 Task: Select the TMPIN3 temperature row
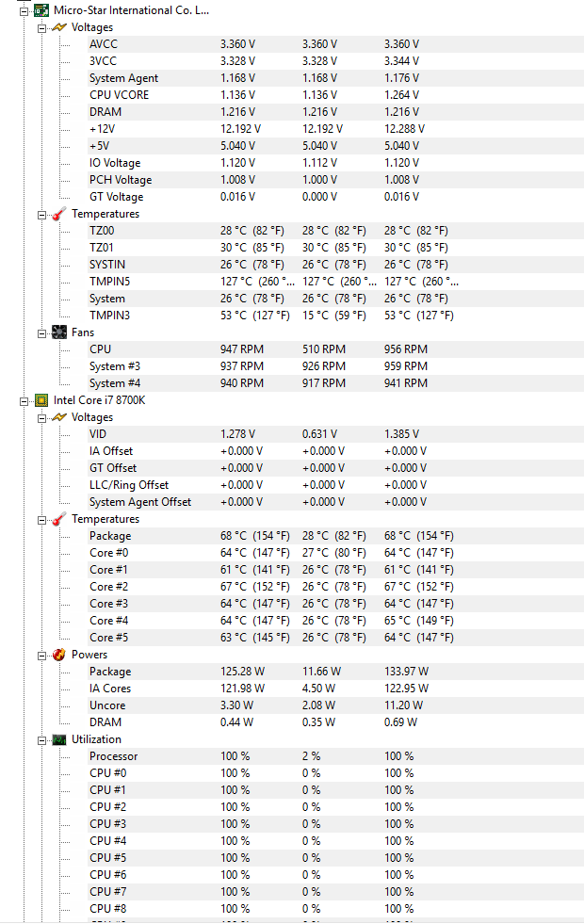click(x=336, y=316)
